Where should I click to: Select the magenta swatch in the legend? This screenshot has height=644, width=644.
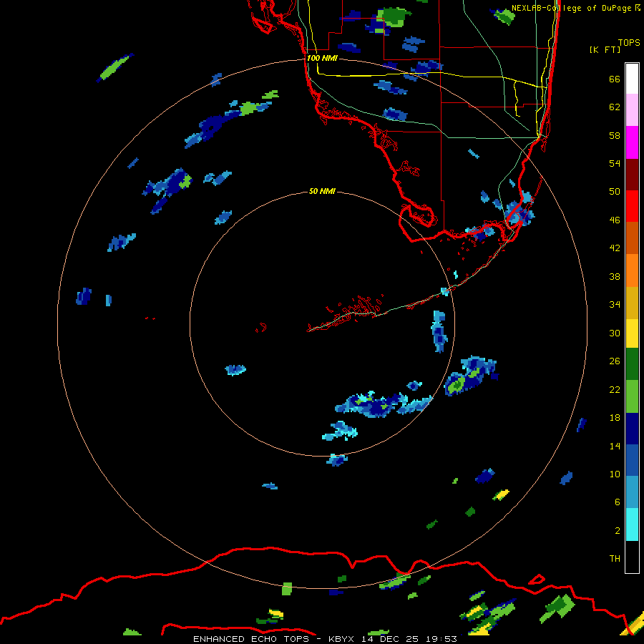[x=632, y=142]
